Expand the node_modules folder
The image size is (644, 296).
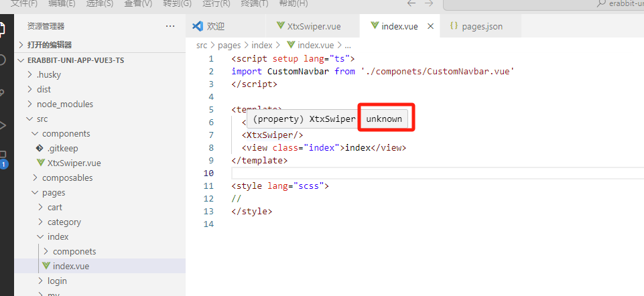(x=100, y=104)
